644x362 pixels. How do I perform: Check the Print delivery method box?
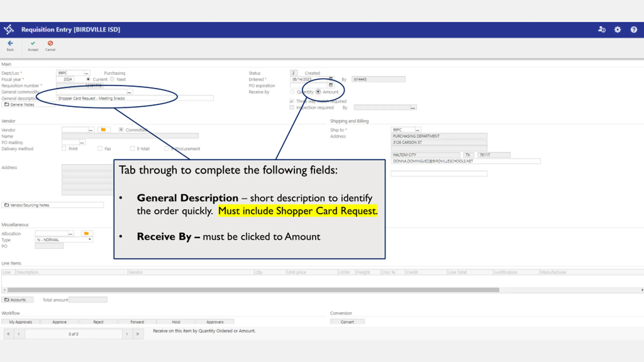[x=64, y=149]
